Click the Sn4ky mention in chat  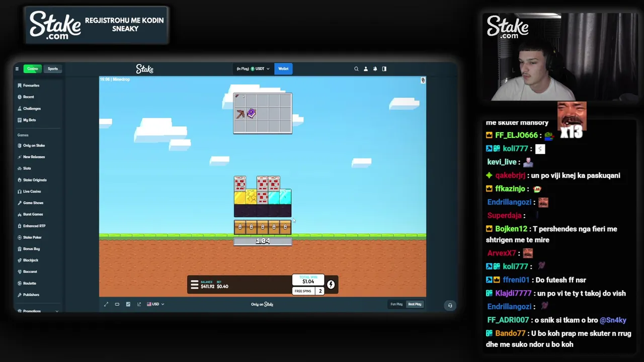coord(613,320)
